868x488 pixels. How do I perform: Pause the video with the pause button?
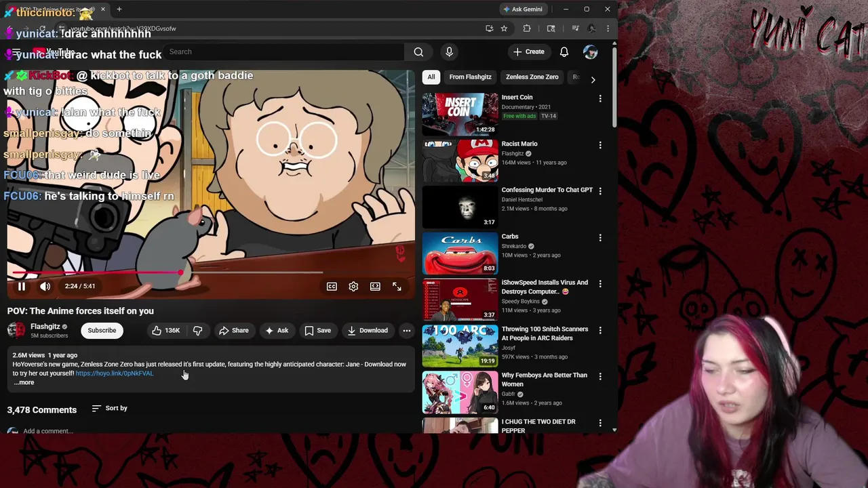(x=22, y=287)
